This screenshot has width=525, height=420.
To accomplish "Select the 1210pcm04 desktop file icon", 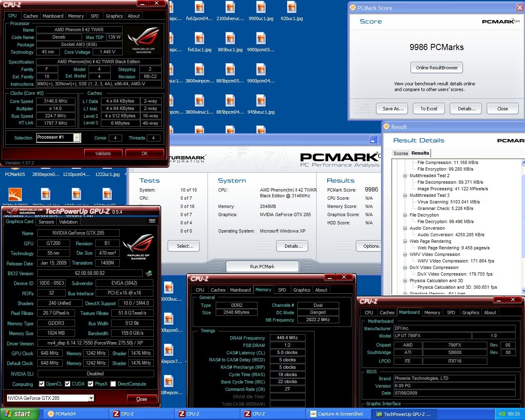I will (x=76, y=174).
